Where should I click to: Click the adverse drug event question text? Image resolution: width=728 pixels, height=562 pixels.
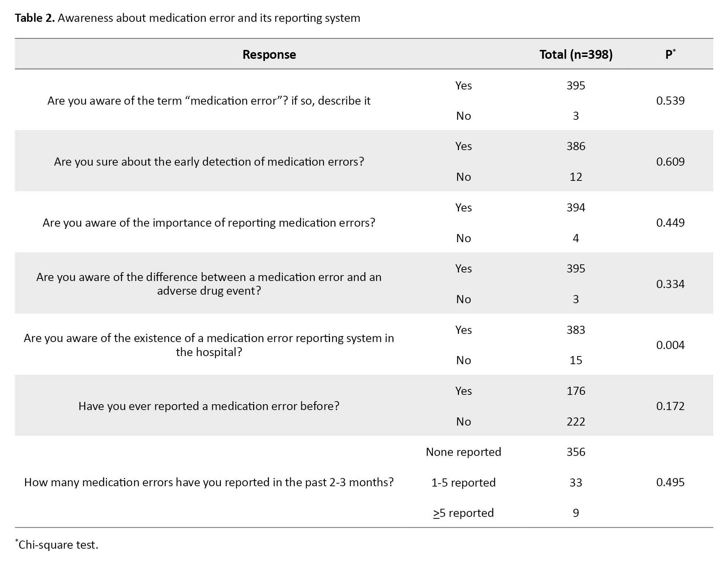point(209,284)
